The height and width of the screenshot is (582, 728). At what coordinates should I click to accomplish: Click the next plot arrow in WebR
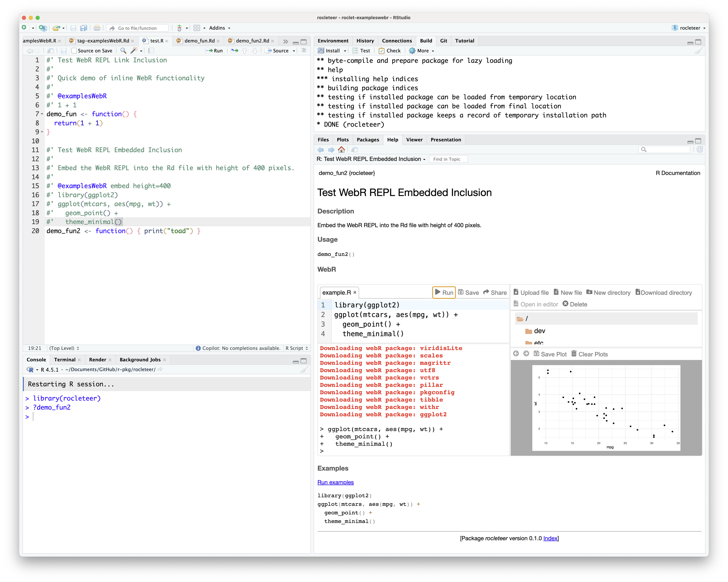(x=526, y=354)
